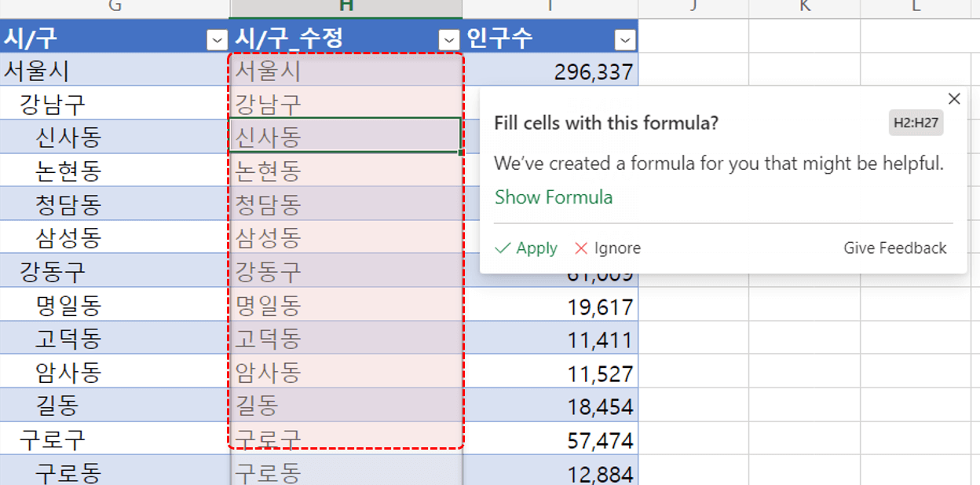Viewport: 980px width, 485px height.
Task: Select the 명일동 cell in 시/구_수정 column
Action: pos(346,305)
